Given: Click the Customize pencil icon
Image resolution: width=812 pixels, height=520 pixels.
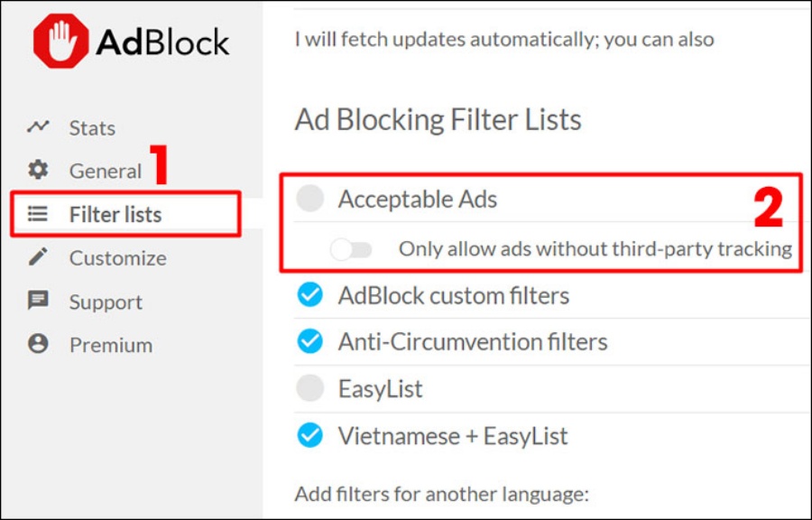Looking at the screenshot, I should (38, 257).
